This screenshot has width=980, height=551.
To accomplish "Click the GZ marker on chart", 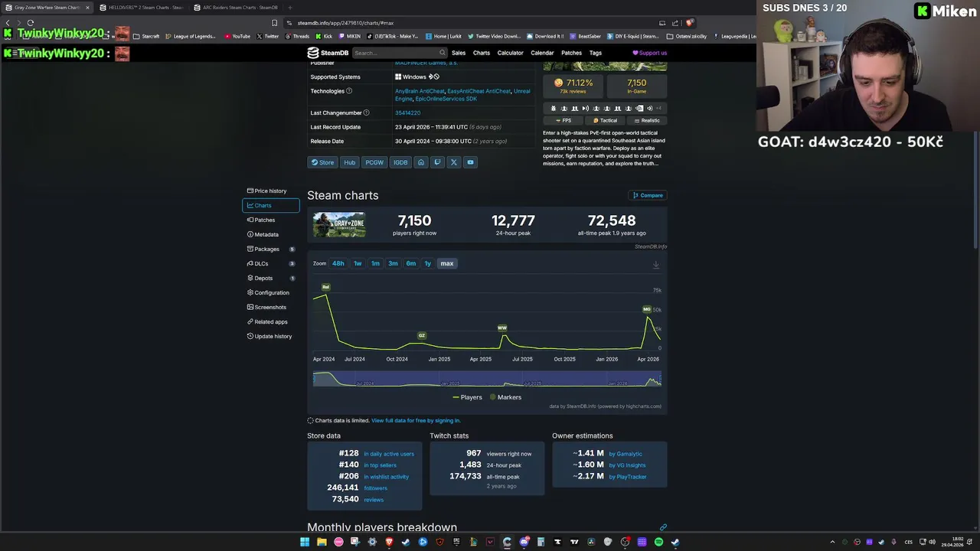I will (421, 335).
